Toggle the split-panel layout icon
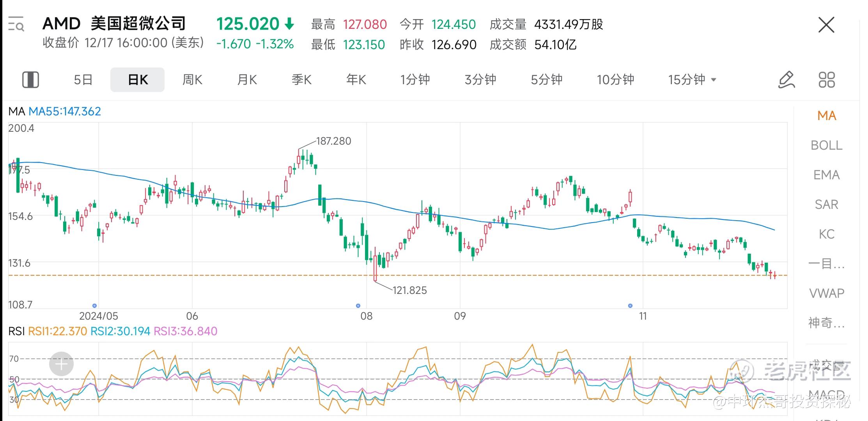The height and width of the screenshot is (421, 868). [x=30, y=80]
